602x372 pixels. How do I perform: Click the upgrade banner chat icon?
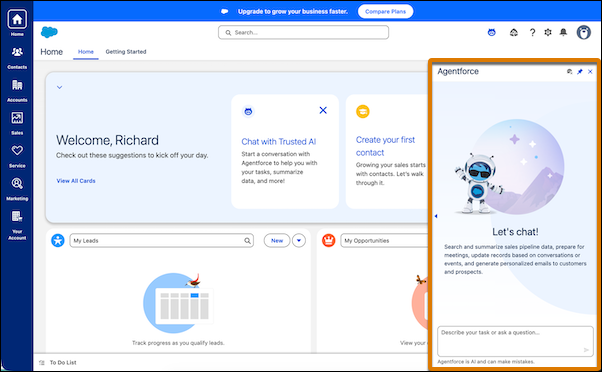point(225,12)
